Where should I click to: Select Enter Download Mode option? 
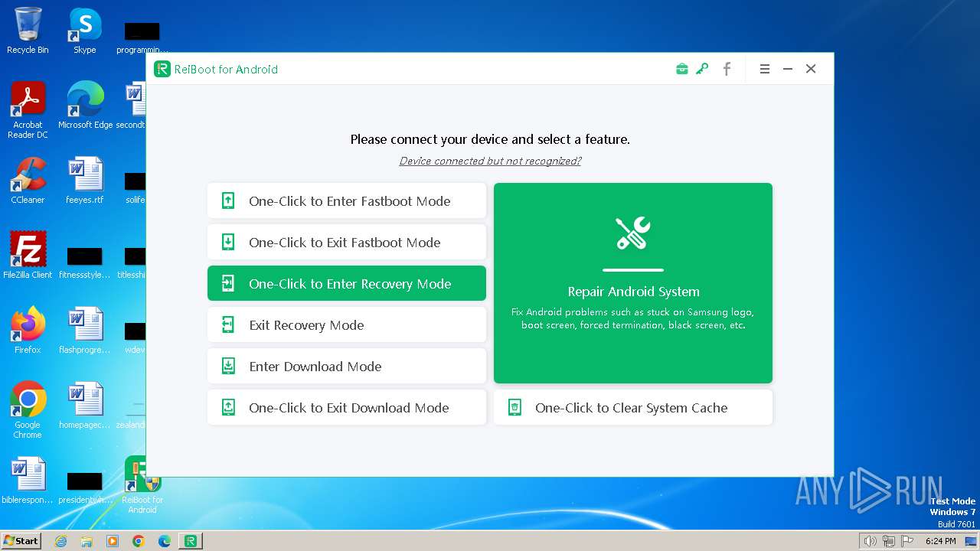click(x=347, y=366)
